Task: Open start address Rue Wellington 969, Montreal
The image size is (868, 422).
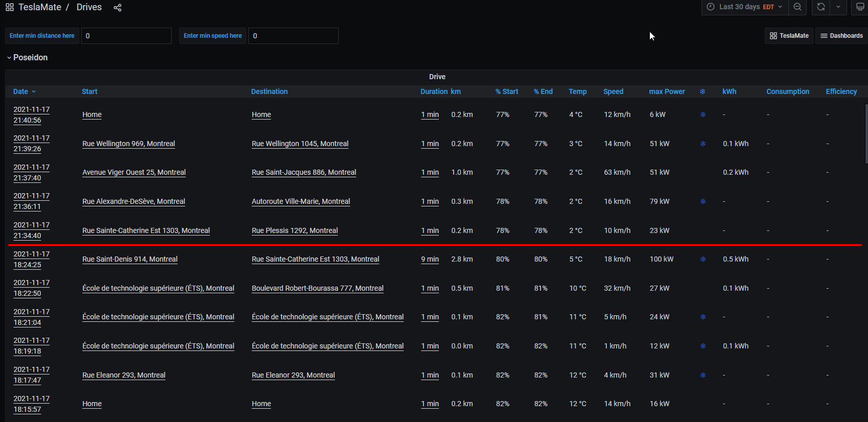Action: 129,144
